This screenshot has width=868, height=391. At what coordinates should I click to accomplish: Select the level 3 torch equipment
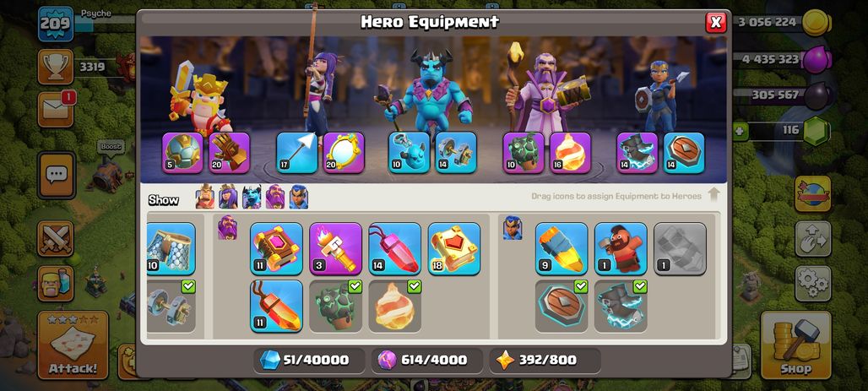[x=335, y=248]
